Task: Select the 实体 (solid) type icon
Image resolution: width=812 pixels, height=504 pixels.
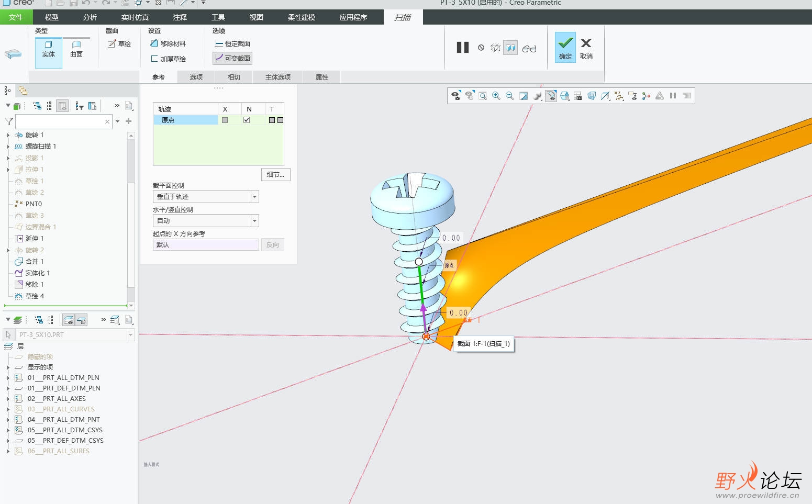Action: click(48, 49)
